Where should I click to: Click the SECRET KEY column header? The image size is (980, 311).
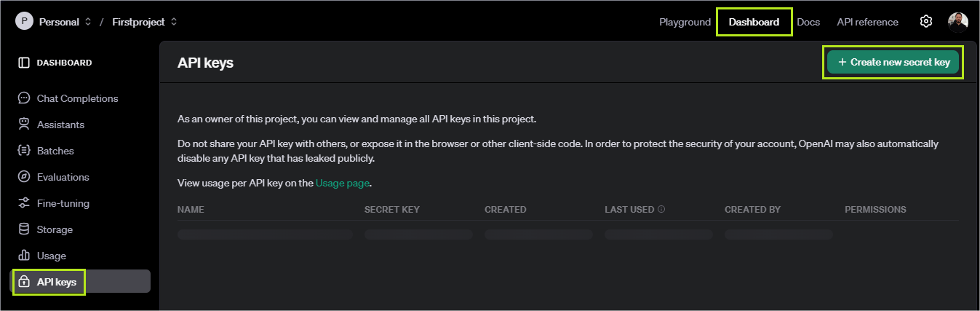[x=392, y=209]
